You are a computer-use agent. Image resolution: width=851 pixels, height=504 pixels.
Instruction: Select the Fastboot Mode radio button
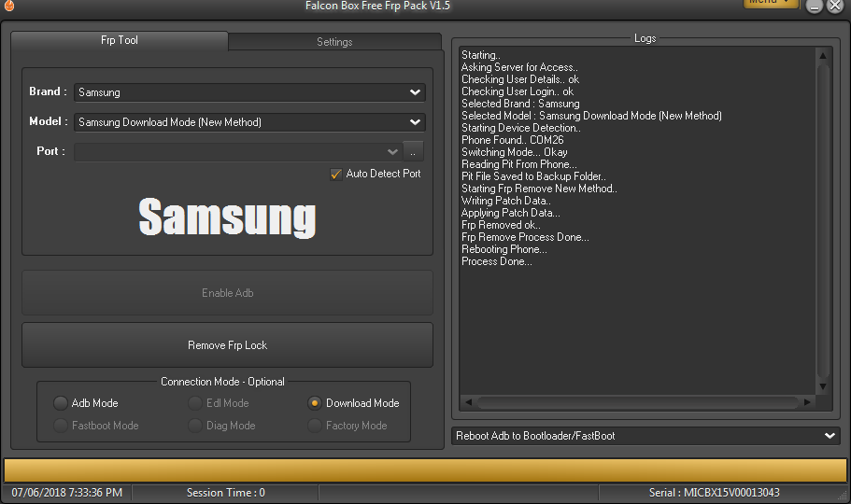click(x=60, y=426)
